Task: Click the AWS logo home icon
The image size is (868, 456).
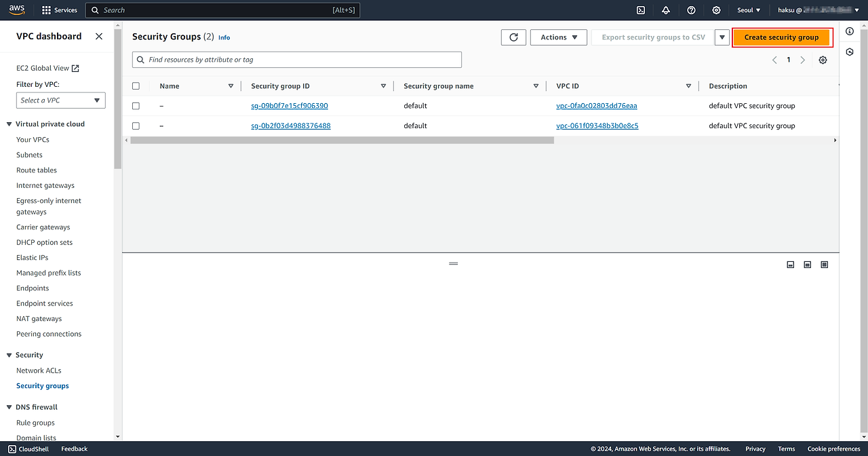Action: click(x=17, y=9)
